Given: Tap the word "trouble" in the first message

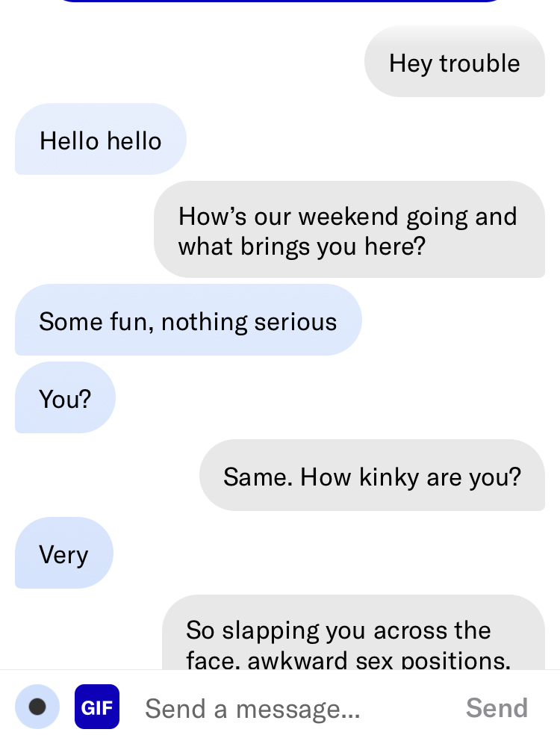Looking at the screenshot, I should point(479,63).
